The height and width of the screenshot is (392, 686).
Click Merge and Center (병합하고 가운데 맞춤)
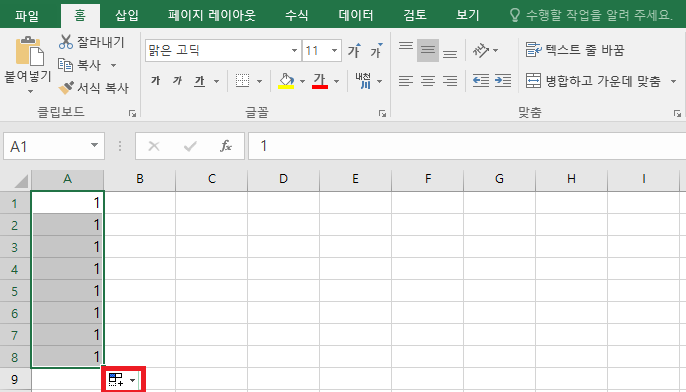tap(593, 81)
